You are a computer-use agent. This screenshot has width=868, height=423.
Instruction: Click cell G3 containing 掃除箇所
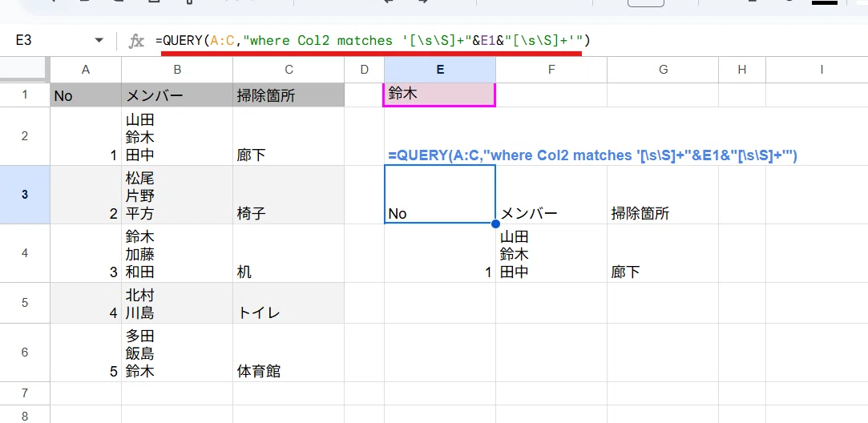coord(663,195)
